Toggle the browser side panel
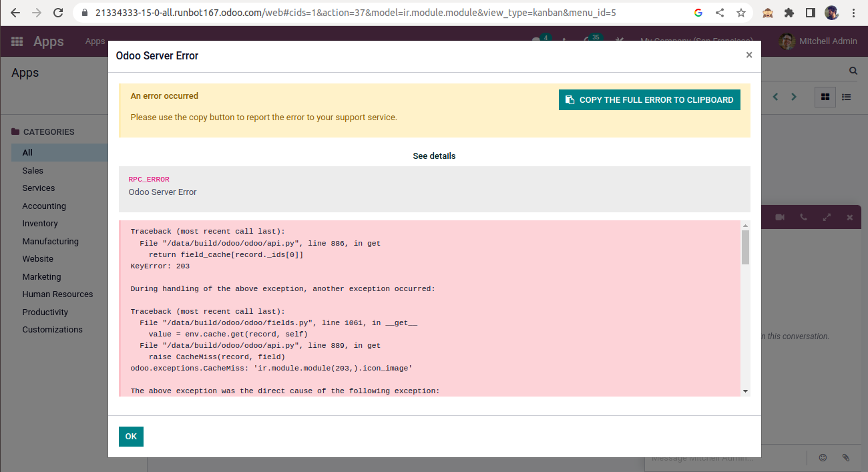The image size is (868, 472). coord(811,13)
